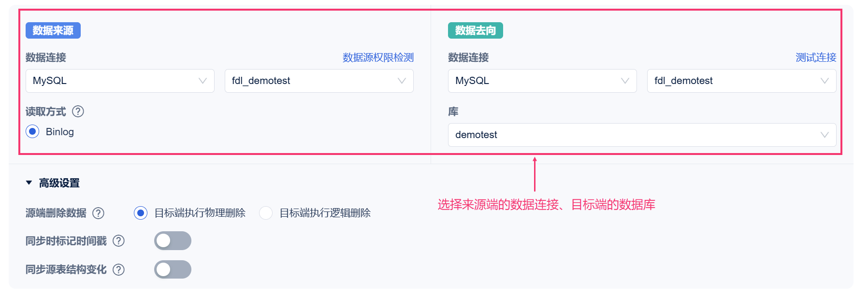Screen dimensions: 868x295
Task: Click help icon next to 同步源表结构变化
Action: coord(118,269)
